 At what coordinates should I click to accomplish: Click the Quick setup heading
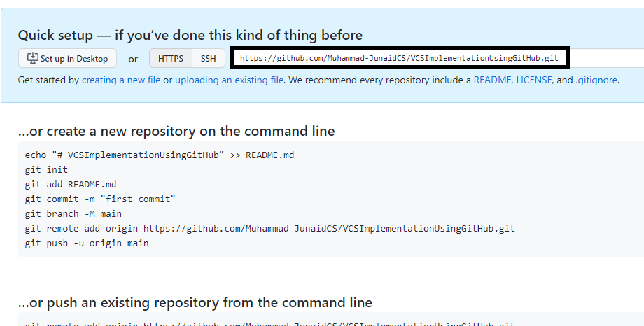[x=190, y=35]
